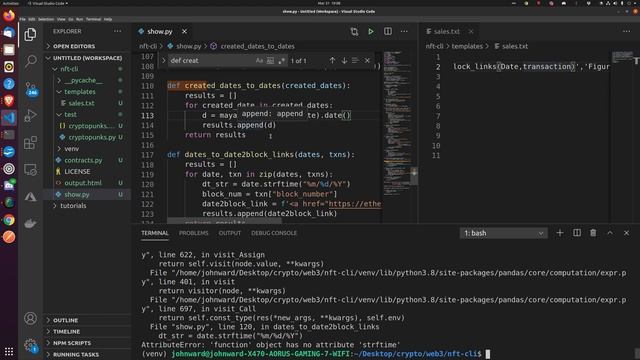Viewport: 640px width, 360px height.
Task: Expand the NPM SCRIPTS section
Action: 87,343
